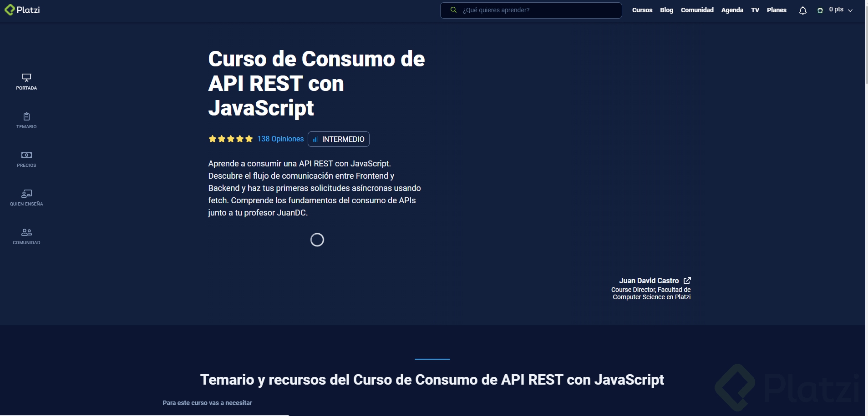Click the search magnifier icon
This screenshot has height=416, width=868.
(453, 10)
